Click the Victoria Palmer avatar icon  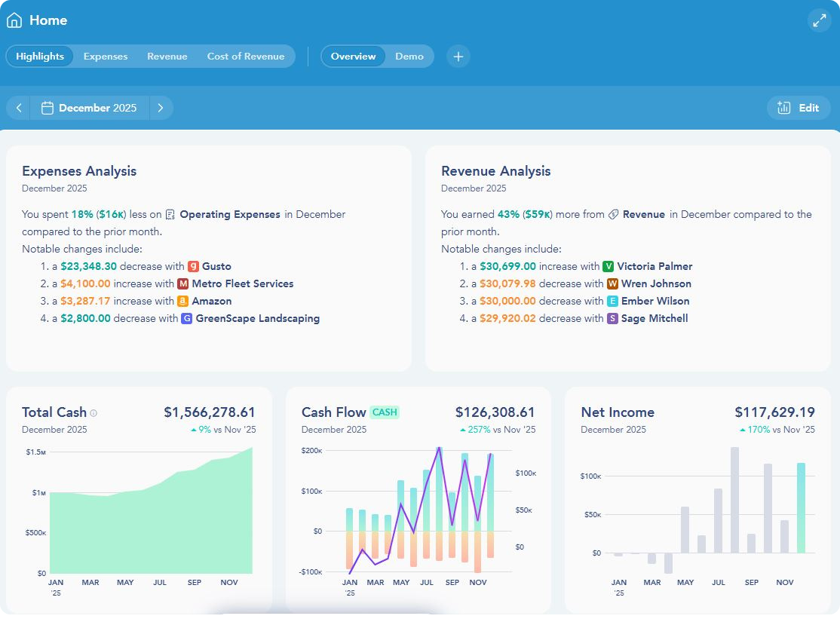tap(608, 266)
